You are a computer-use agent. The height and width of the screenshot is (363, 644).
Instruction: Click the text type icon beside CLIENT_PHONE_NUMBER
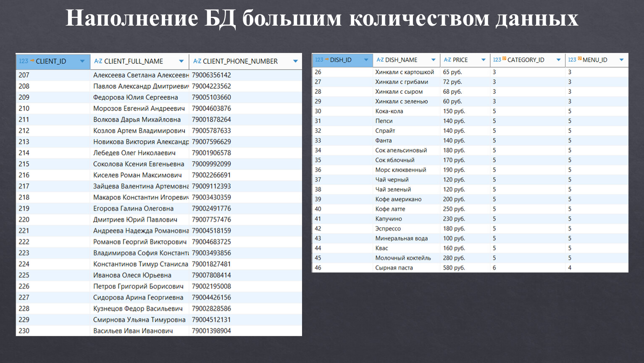[197, 61]
